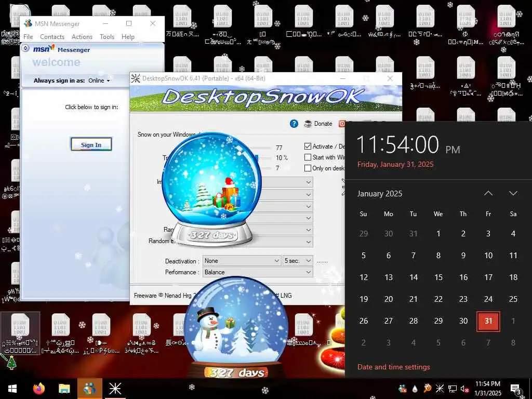Viewport: 532px width, 399px height.
Task: Click the round arrow icon beside msn logo
Action: click(25, 48)
